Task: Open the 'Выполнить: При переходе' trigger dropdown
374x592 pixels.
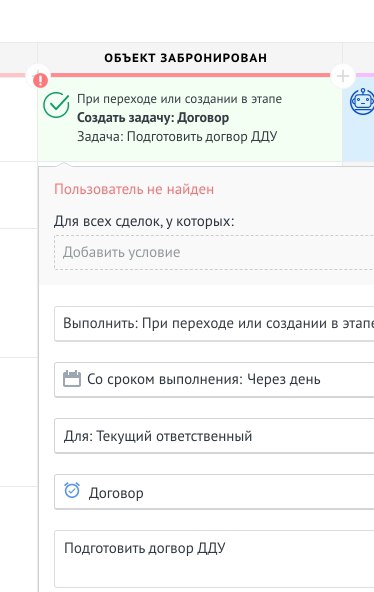Action: [x=214, y=324]
